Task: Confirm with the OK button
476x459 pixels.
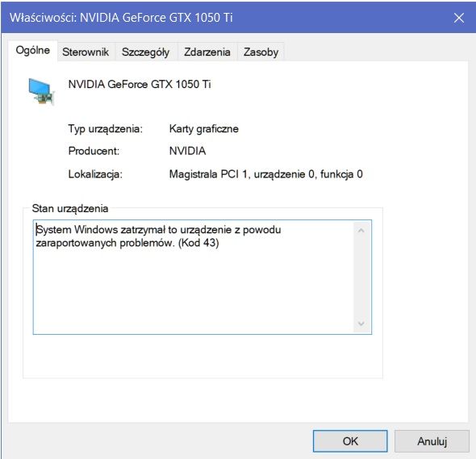Action: point(350,440)
